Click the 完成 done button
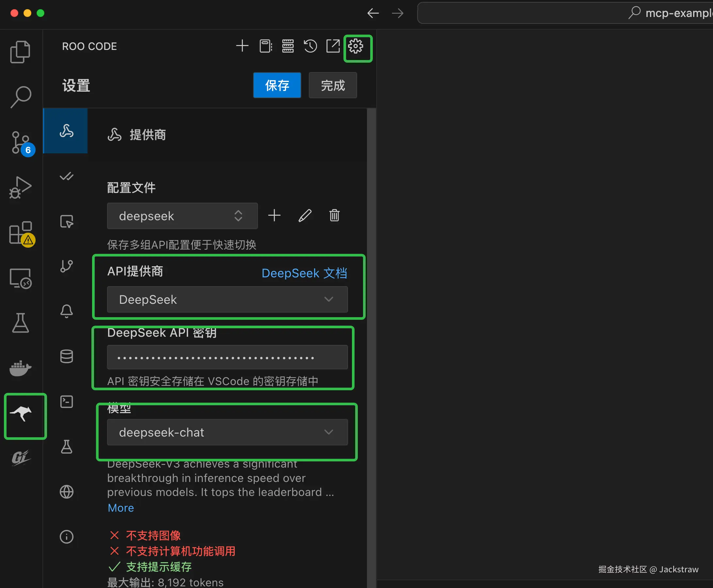The width and height of the screenshot is (713, 588). pyautogui.click(x=332, y=85)
